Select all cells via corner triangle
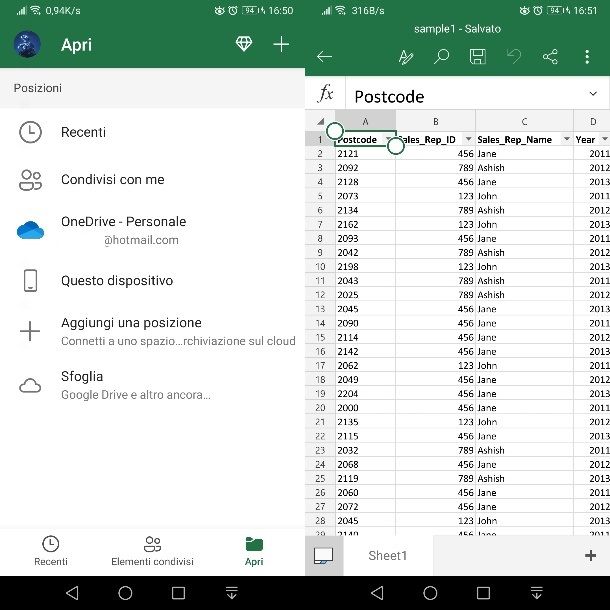Screen dimensions: 610x610 coord(320,121)
